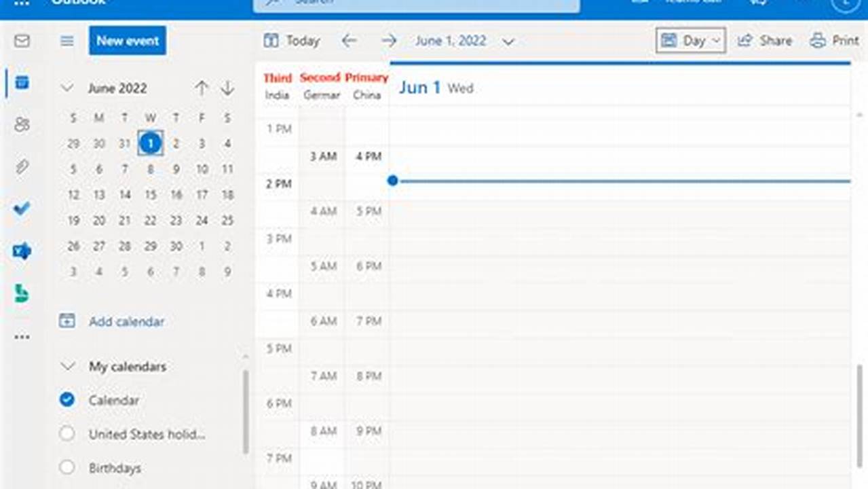Open the Bing app icon in sidebar

[x=22, y=293]
